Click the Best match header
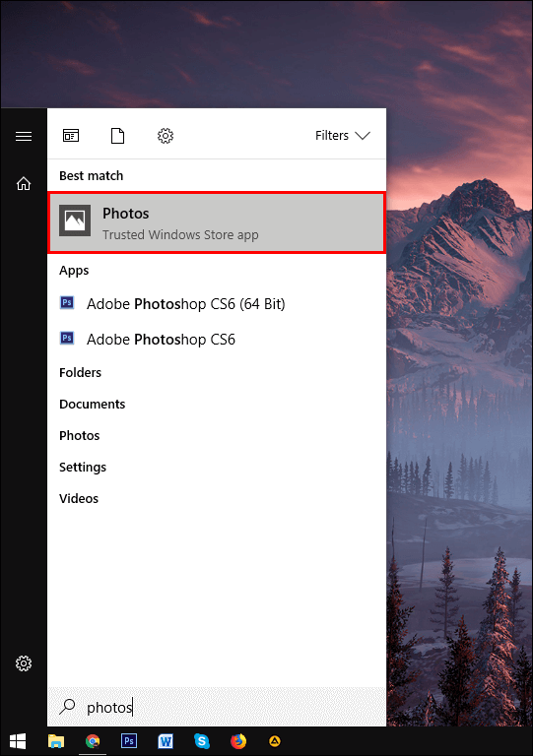This screenshot has height=756, width=533. point(92,175)
